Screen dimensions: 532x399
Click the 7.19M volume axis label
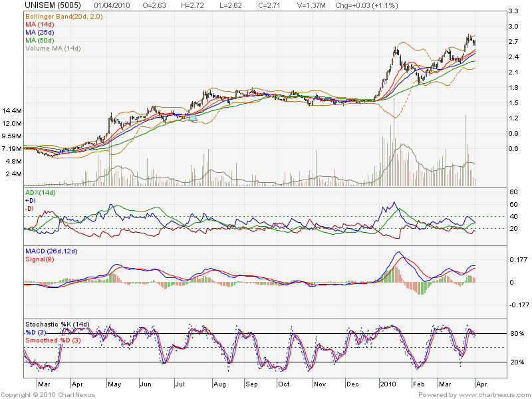click(x=12, y=148)
